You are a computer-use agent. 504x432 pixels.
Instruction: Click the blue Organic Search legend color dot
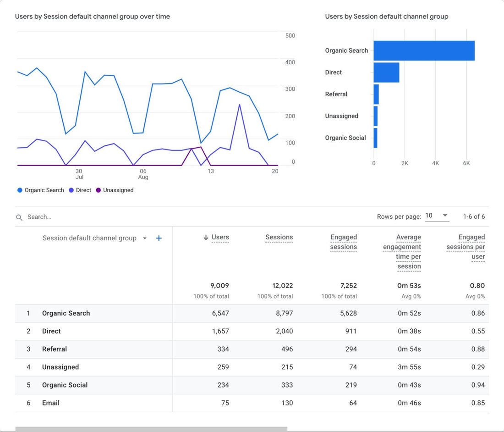click(19, 190)
